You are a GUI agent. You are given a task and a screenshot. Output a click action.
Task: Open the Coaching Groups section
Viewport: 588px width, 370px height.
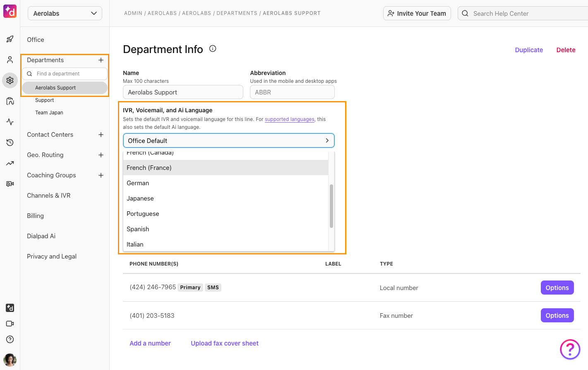coord(51,175)
